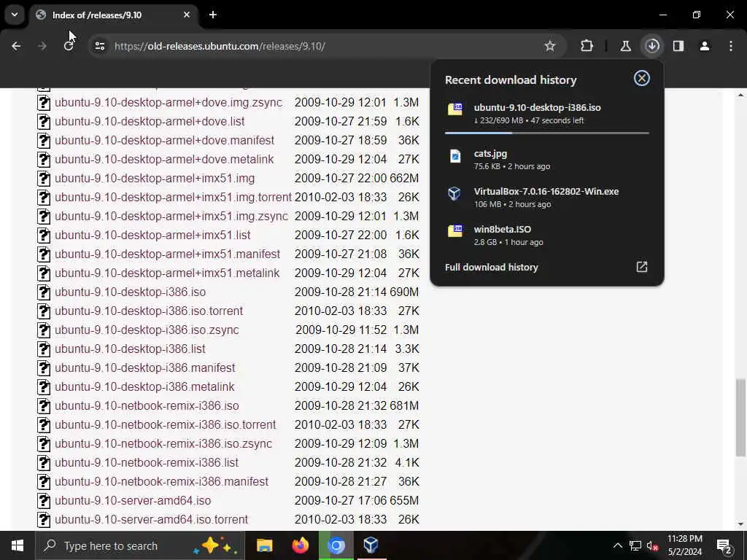
Task: Open the Chrome three-dot menu
Action: point(731,46)
